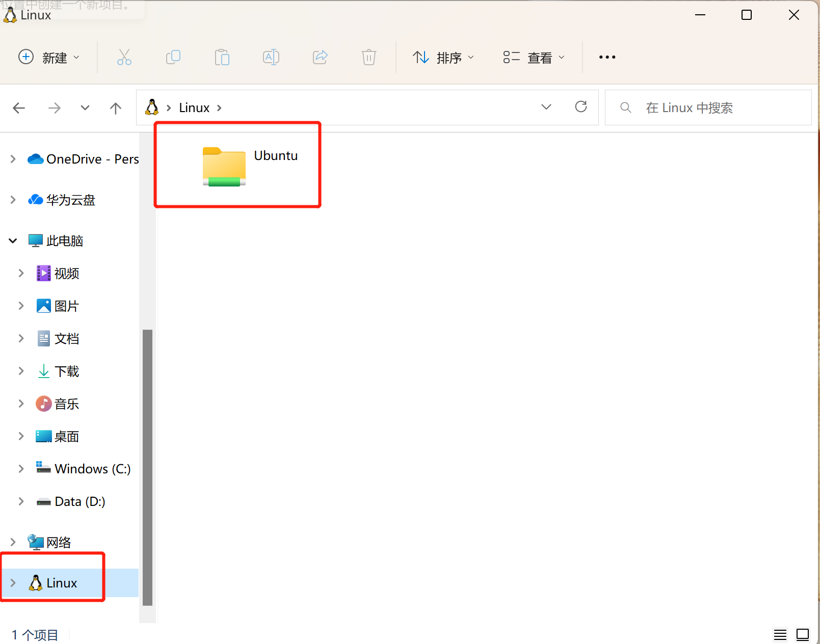Select 网络 in navigation pane
The height and width of the screenshot is (644, 820).
(59, 542)
